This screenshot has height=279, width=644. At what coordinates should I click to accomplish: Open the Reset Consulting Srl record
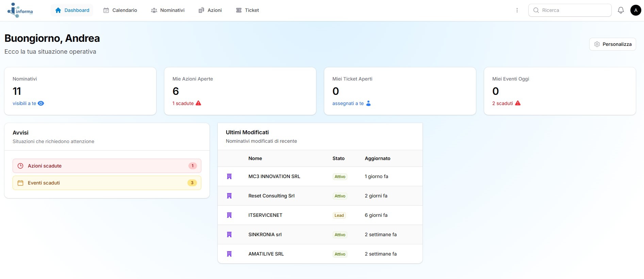point(271,196)
